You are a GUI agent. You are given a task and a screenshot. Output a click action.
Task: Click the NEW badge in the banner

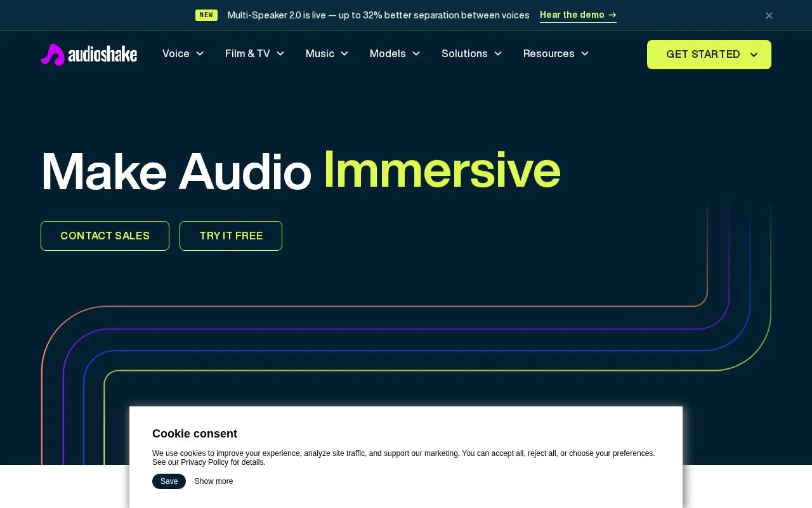(206, 15)
